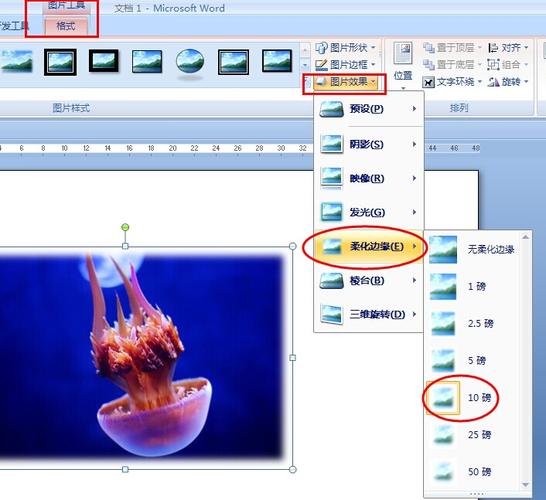Open the 发光(G) glow submenu

click(368, 212)
